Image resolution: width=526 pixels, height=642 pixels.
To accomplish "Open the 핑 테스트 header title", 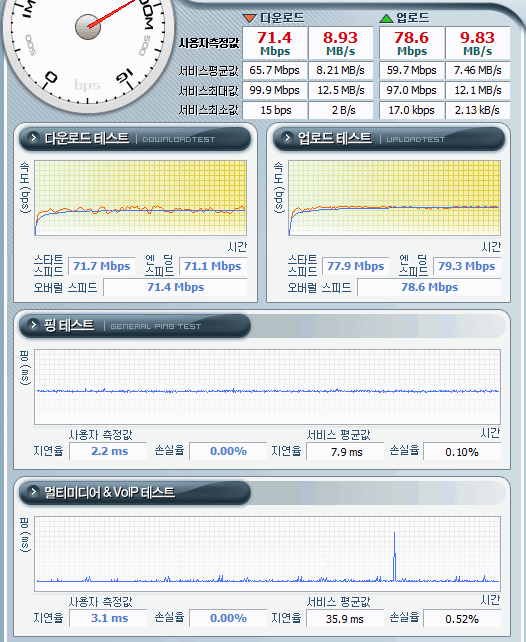I will 69,325.
